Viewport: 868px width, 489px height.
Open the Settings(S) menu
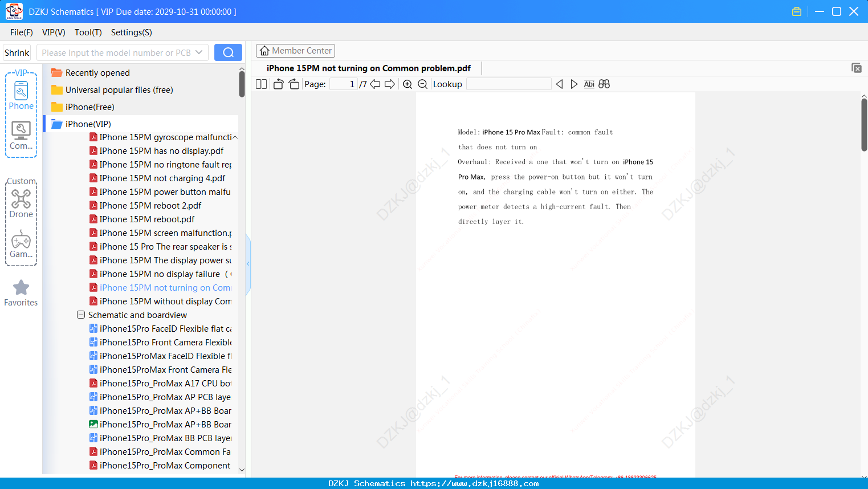point(132,32)
